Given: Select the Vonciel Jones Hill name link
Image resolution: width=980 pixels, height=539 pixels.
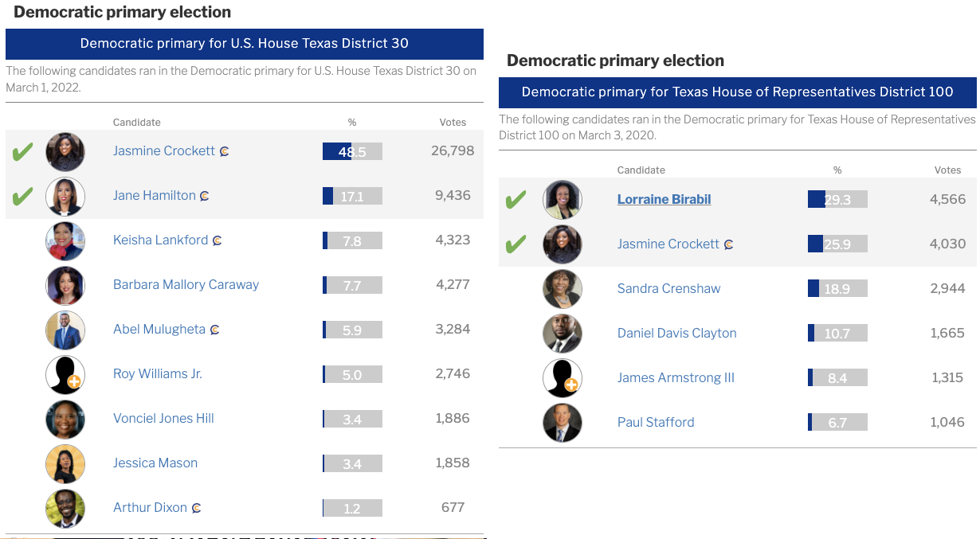Looking at the screenshot, I should click(163, 419).
